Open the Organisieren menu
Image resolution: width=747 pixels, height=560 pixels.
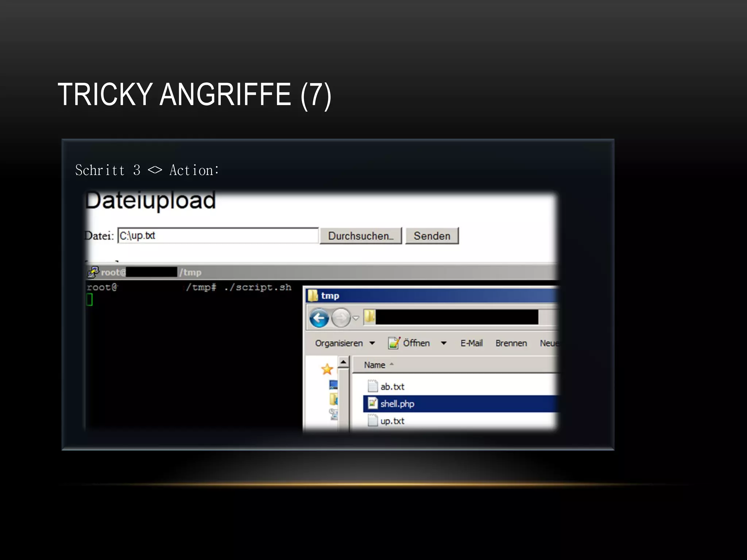(345, 343)
